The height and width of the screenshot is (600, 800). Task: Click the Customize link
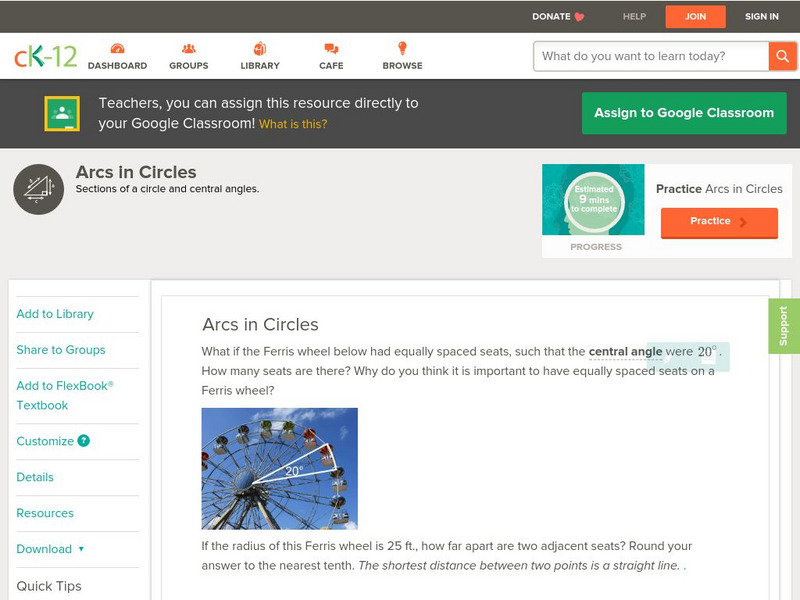[x=45, y=441]
